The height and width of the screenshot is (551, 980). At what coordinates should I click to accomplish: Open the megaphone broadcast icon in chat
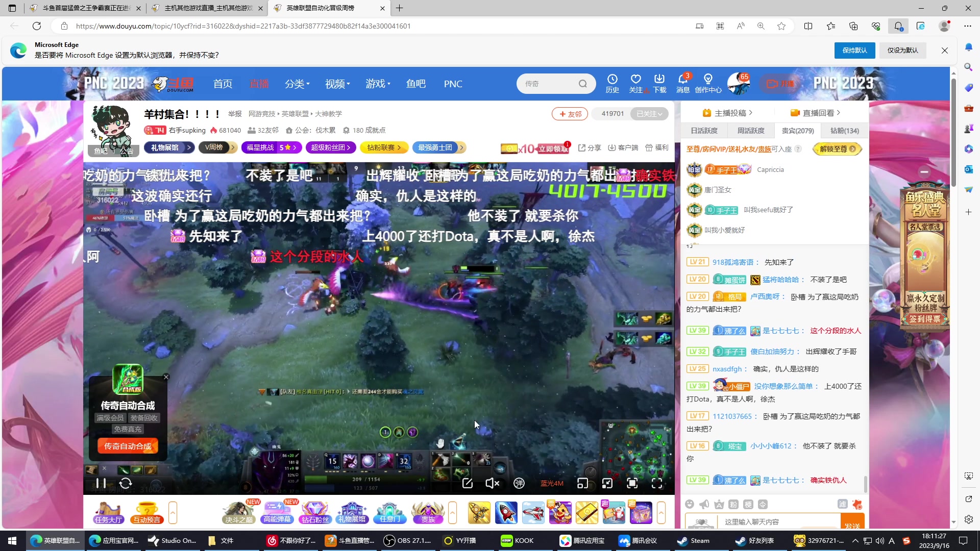[x=704, y=504]
